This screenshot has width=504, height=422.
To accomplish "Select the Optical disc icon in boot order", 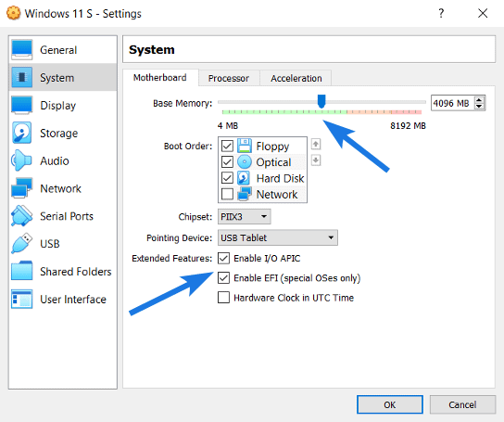I will click(245, 162).
